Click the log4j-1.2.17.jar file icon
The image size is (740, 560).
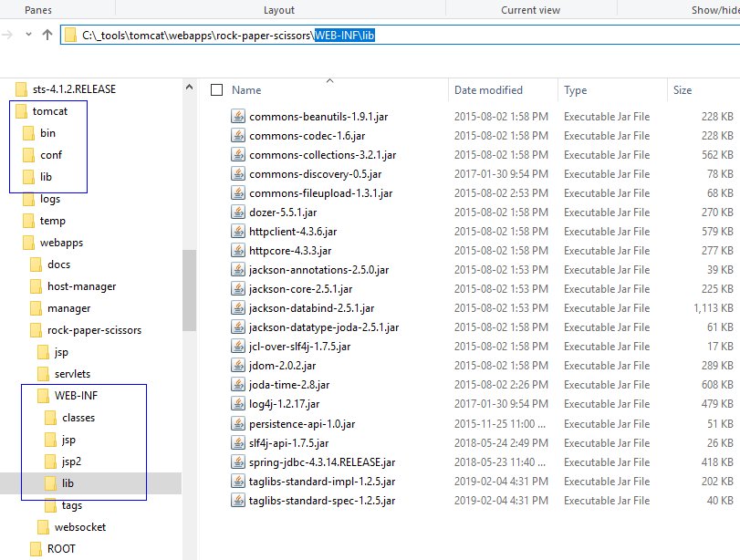[238, 404]
